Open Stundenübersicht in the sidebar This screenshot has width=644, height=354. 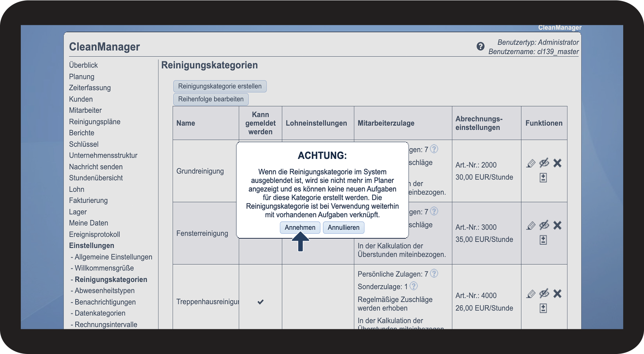pyautogui.click(x=96, y=178)
